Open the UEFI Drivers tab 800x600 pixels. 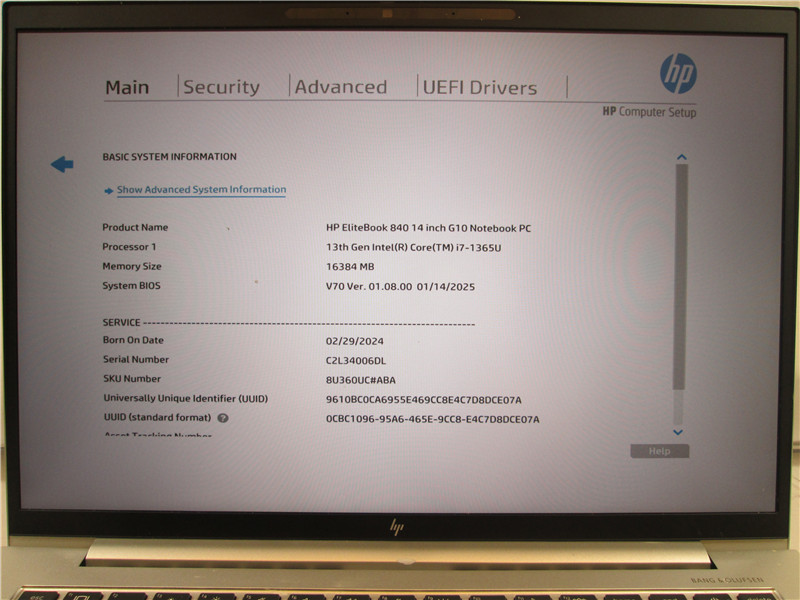point(480,87)
